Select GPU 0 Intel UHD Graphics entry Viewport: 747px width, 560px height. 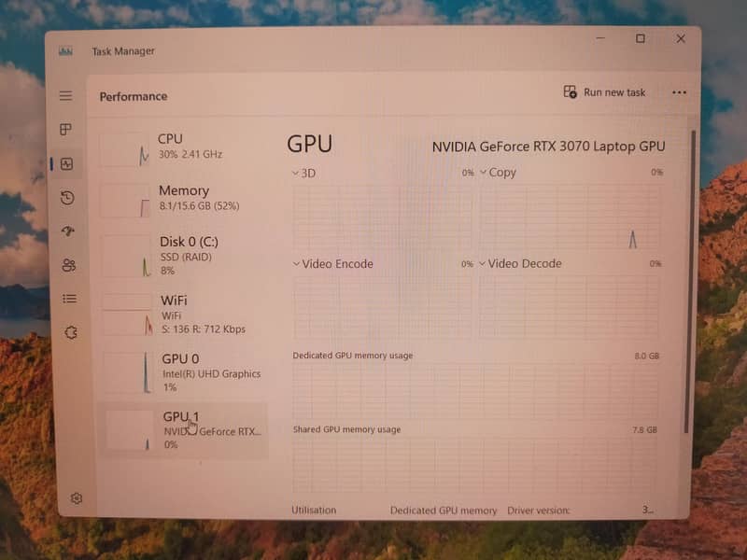(x=182, y=371)
